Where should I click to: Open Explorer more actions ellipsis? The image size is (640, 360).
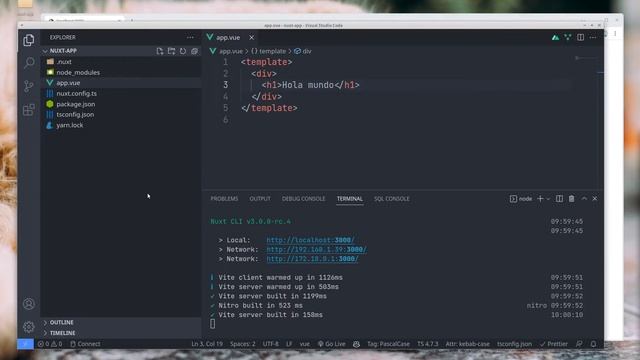point(190,37)
